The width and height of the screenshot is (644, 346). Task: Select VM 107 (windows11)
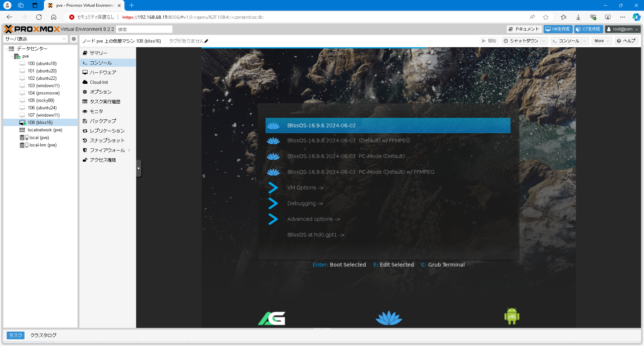[44, 115]
